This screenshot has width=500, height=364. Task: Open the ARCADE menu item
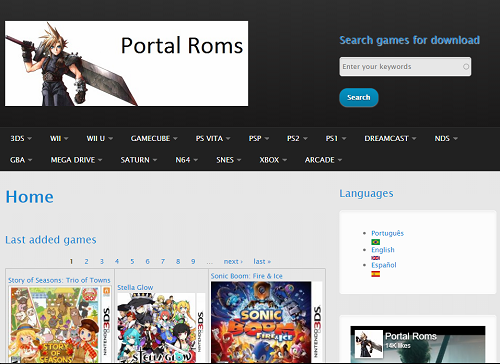[323, 160]
